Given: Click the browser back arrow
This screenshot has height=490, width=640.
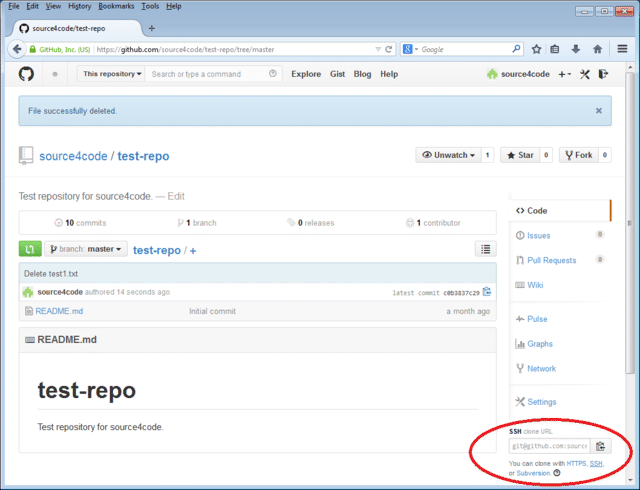Looking at the screenshot, I should 17,49.
